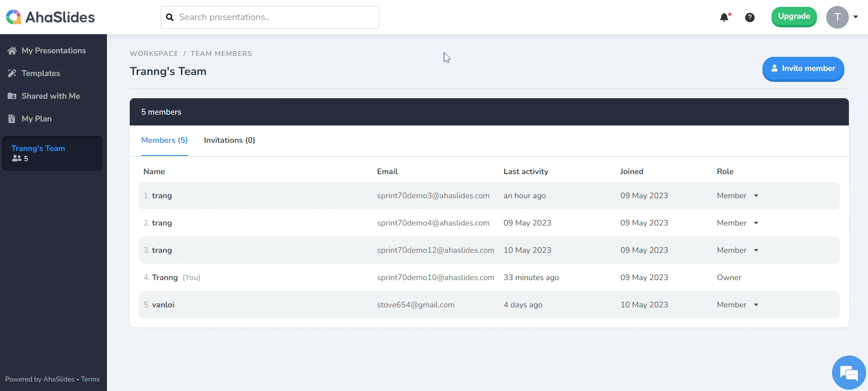This screenshot has height=391, width=868.
Task: Open the Terms link in footer
Action: pos(90,379)
